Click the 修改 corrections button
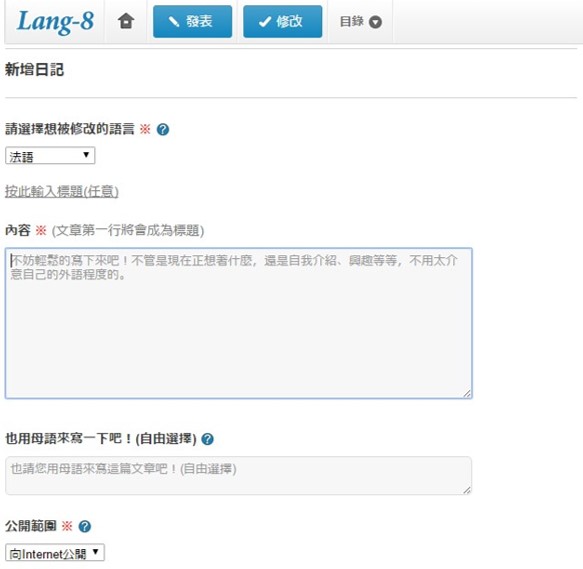 coord(283,22)
